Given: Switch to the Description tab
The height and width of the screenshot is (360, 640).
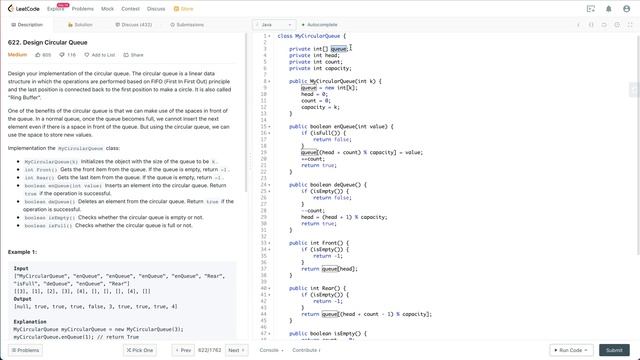Looking at the screenshot, I should coord(27,25).
